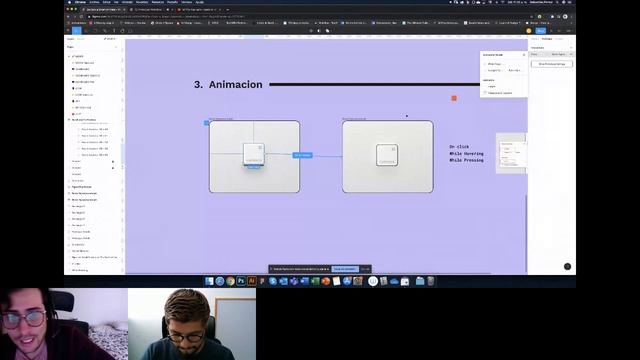Open the Archivo menu in menu bar
This screenshot has height=360, width=640.
point(94,2)
